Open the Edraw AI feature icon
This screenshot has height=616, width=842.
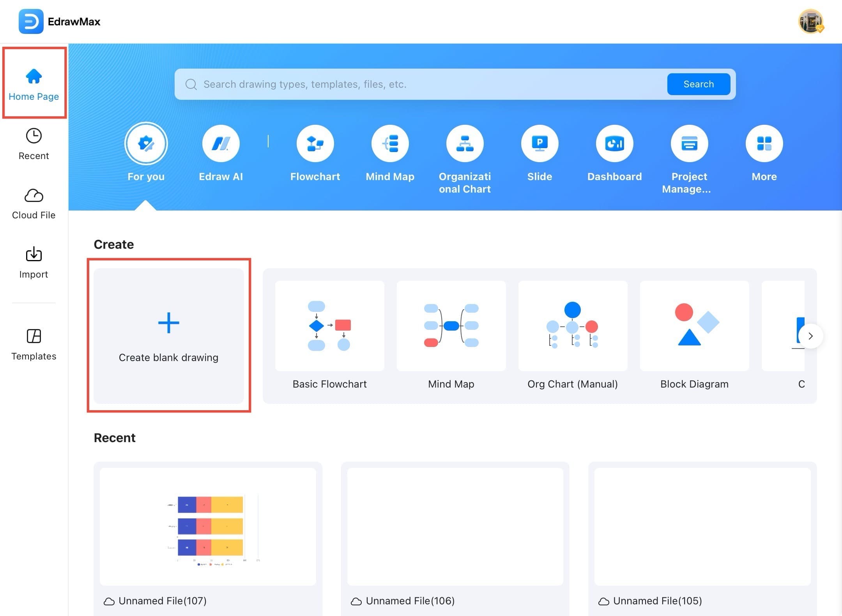(221, 143)
